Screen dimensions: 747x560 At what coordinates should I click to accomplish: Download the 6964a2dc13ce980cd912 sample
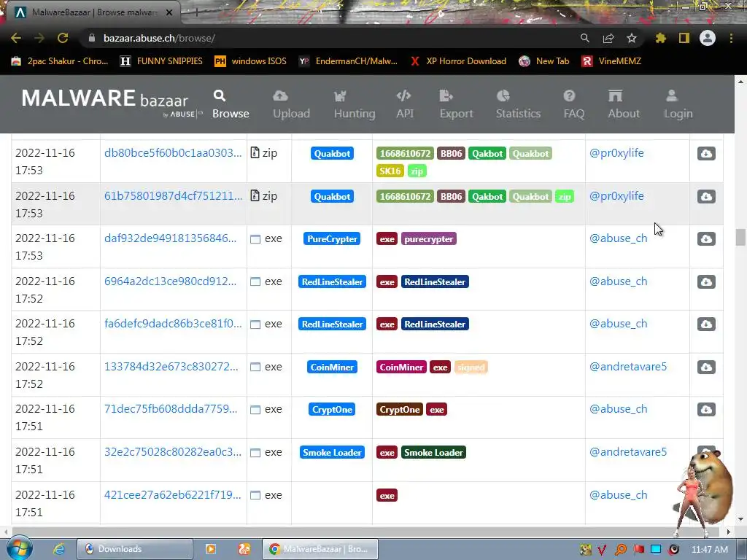[706, 281]
